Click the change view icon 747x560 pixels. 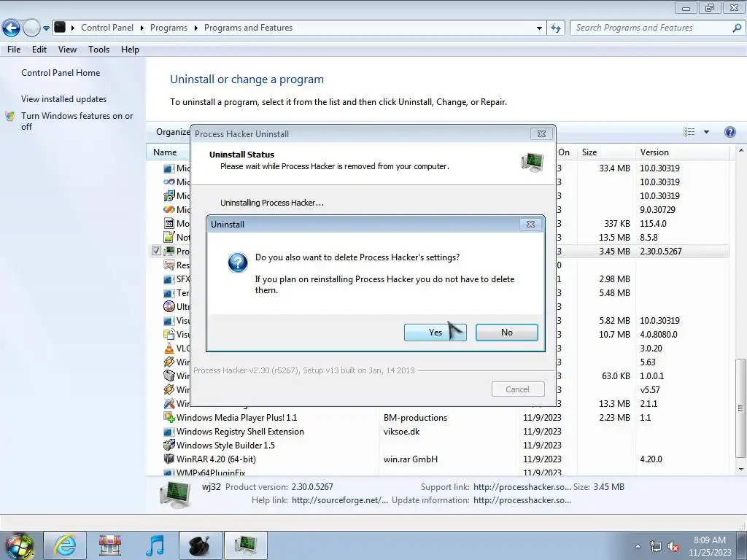(x=689, y=132)
